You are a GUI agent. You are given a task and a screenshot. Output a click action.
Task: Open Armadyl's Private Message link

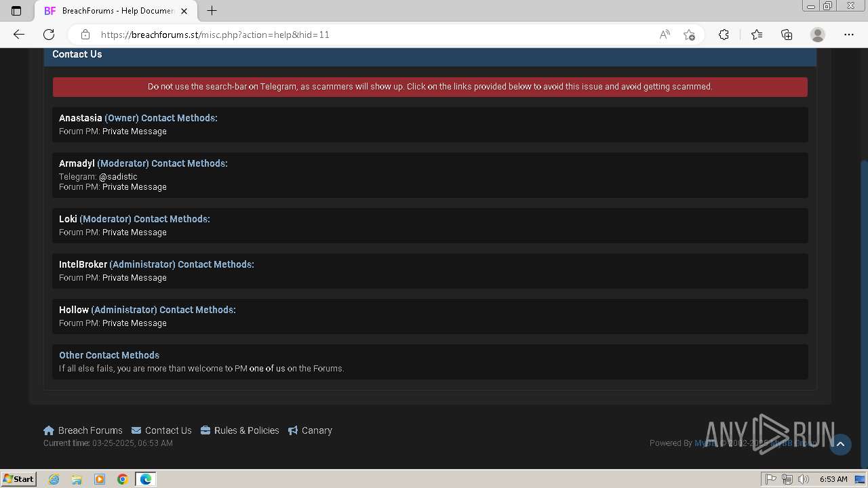point(134,187)
